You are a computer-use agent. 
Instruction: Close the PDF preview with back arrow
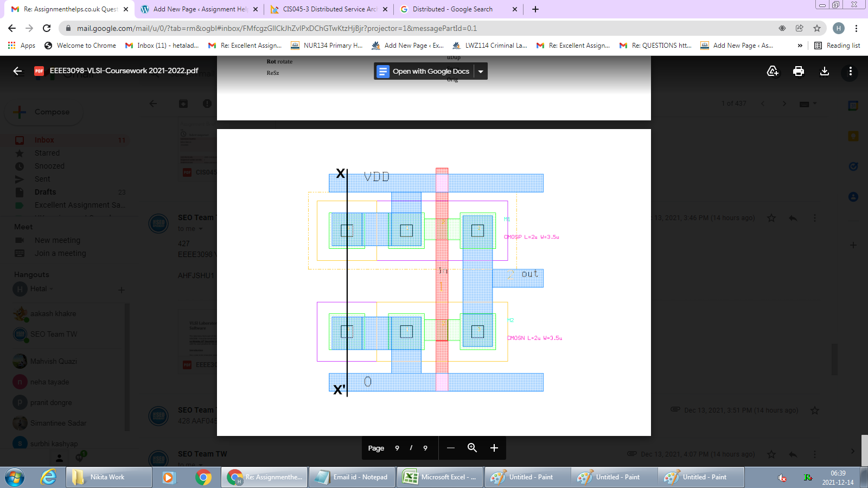pyautogui.click(x=17, y=71)
